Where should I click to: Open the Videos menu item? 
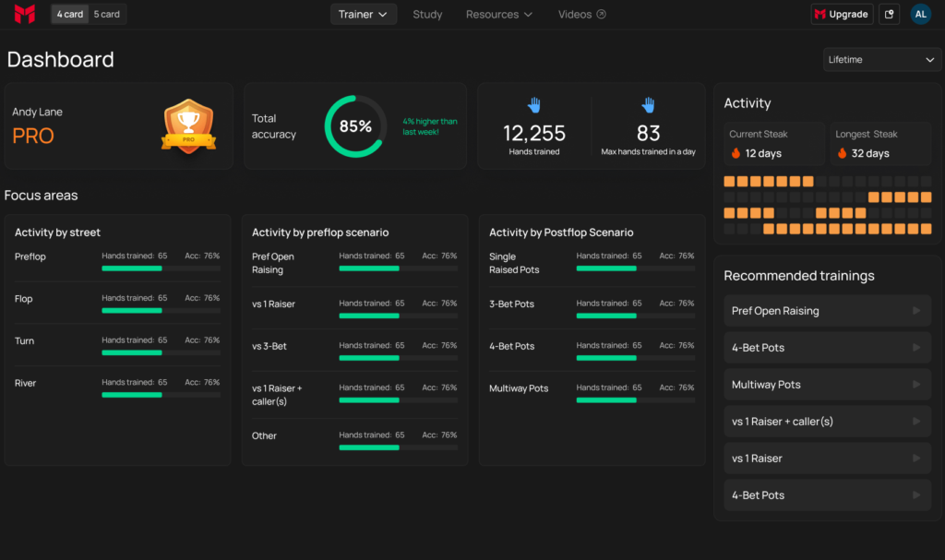point(574,14)
